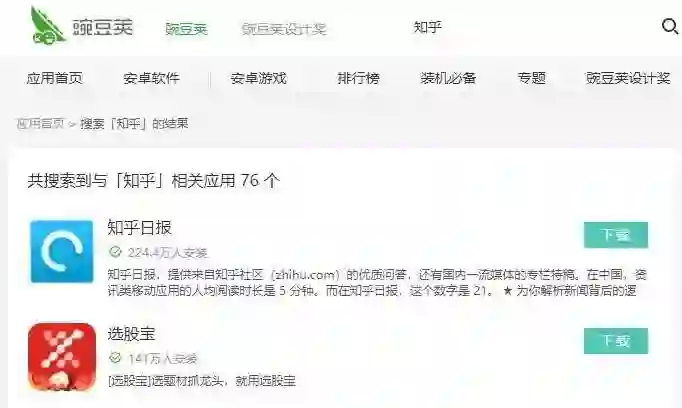The image size is (682, 408).
Task: Click the verified check icon under 选股宝
Action: click(115, 358)
